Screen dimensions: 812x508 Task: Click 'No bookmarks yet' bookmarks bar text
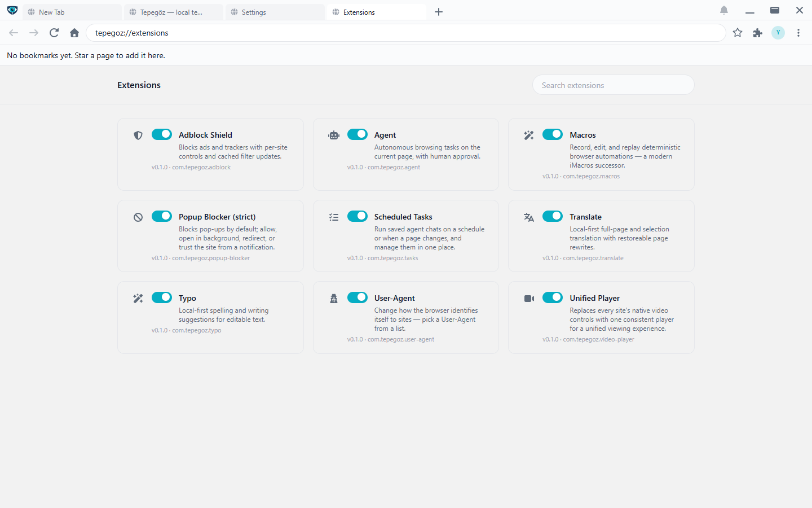(86, 55)
